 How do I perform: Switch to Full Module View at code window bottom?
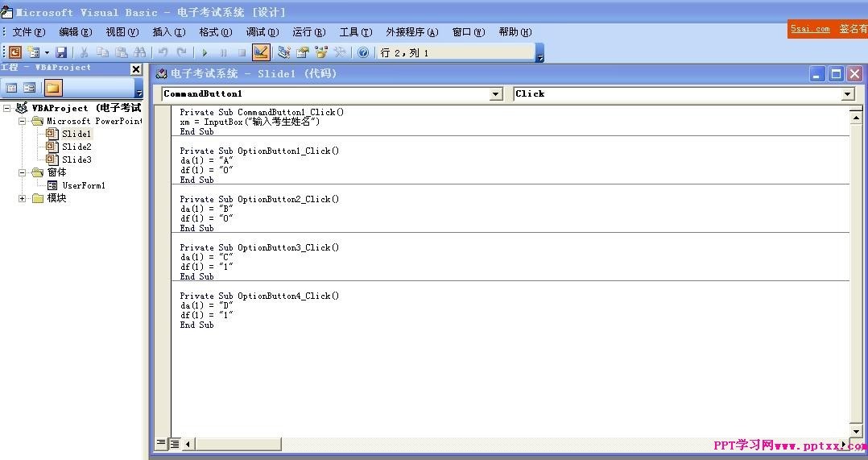click(174, 443)
